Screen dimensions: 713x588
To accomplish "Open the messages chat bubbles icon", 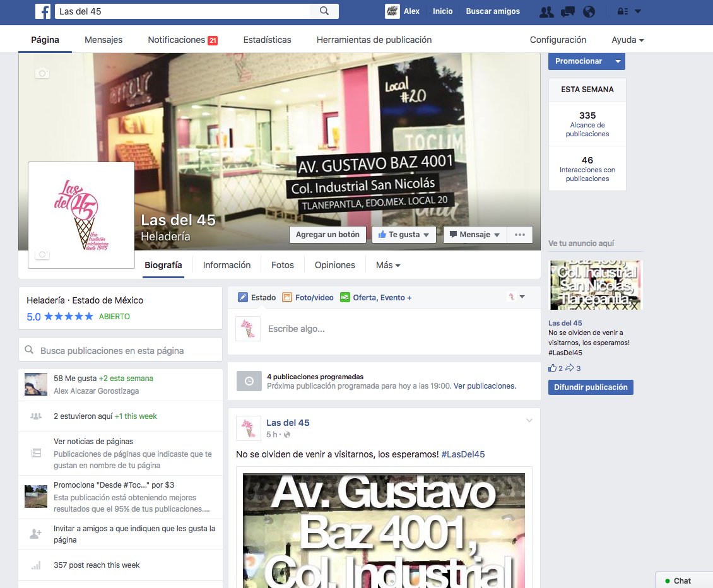I will click(567, 12).
